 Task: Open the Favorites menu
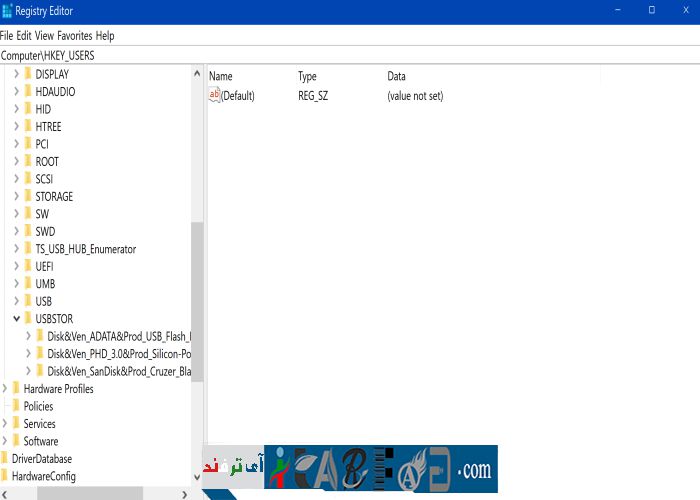coord(75,36)
